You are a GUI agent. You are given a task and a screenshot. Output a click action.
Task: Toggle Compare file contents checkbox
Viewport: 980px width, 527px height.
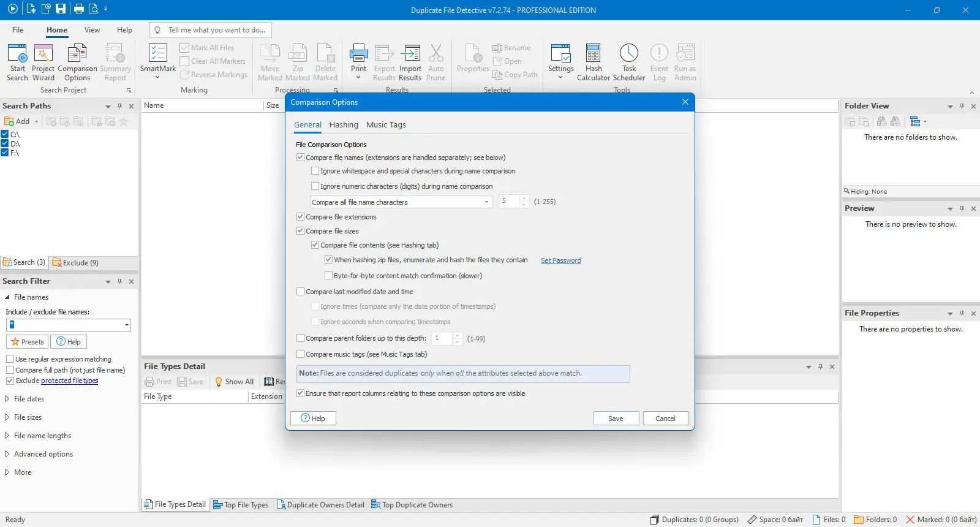click(x=315, y=245)
